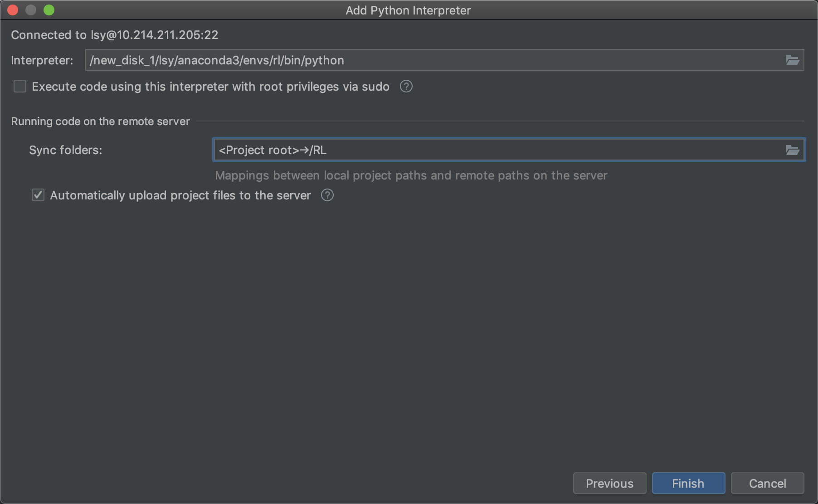This screenshot has height=504, width=818.
Task: Zoom the dialog with the green window button
Action: pos(49,10)
